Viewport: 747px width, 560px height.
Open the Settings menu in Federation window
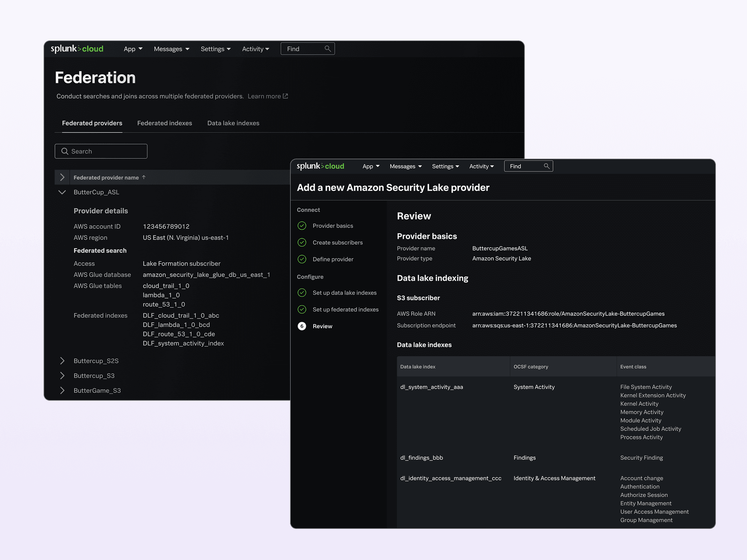(x=216, y=49)
